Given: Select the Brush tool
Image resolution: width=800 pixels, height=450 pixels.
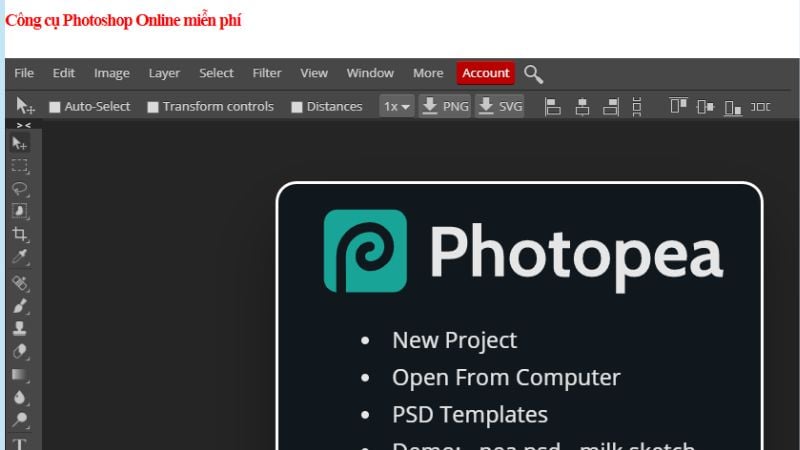Looking at the screenshot, I should pos(19,306).
